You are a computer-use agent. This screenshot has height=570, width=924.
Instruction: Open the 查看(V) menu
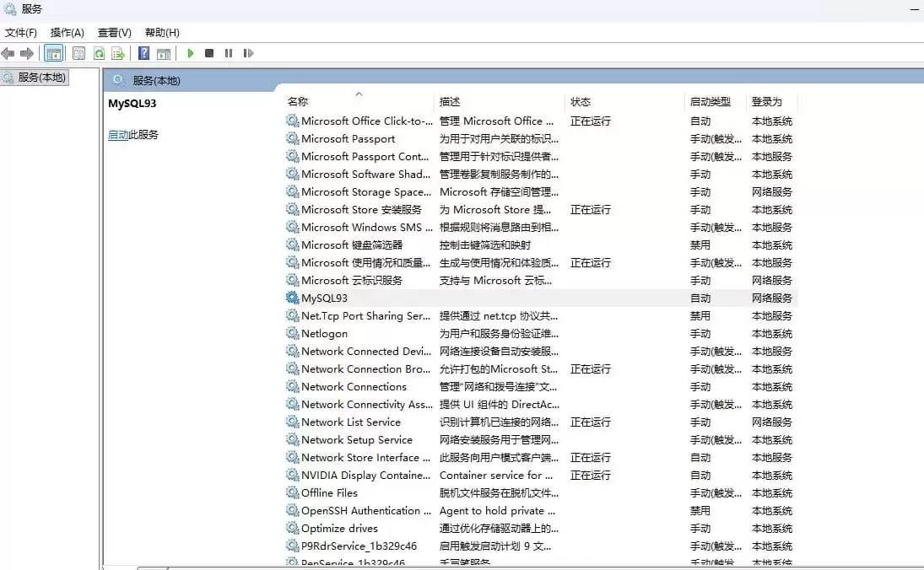click(x=114, y=32)
